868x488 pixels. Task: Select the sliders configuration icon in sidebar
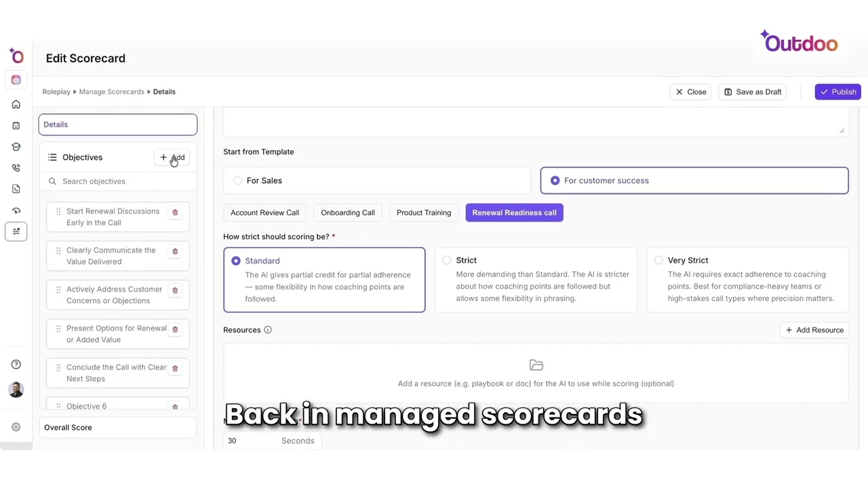(16, 231)
